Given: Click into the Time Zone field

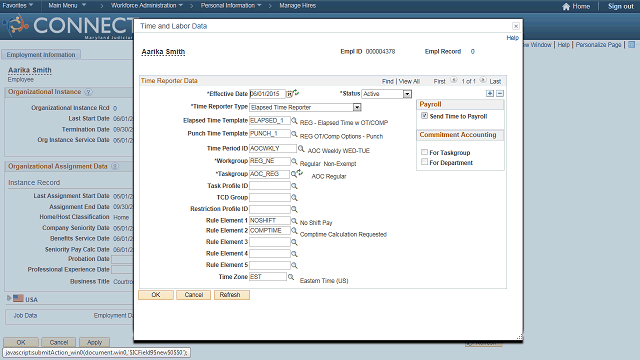Looking at the screenshot, I should (x=268, y=277).
